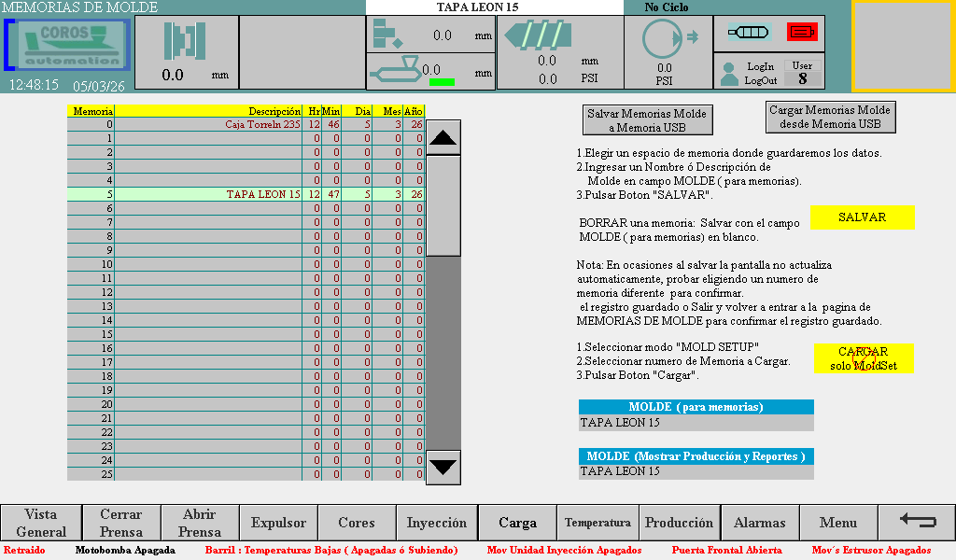956x560 pixels.
Task: Open the Temperatura tab
Action: (597, 524)
